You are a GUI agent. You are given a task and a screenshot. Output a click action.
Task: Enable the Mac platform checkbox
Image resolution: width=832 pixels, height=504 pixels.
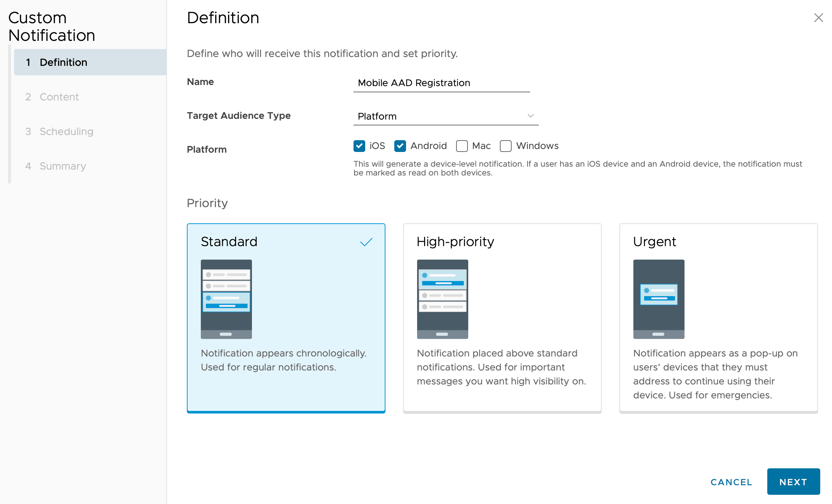click(x=462, y=146)
